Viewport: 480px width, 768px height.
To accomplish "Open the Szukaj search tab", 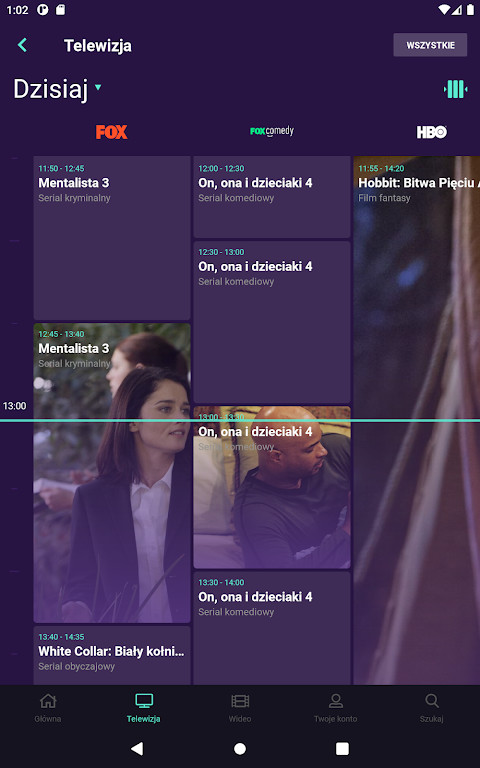I will tap(432, 708).
